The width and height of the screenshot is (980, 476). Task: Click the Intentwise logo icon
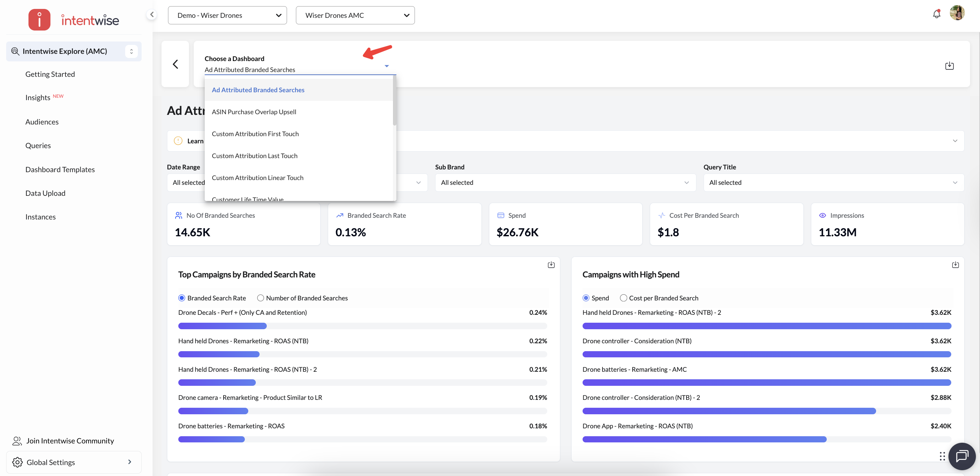[39, 20]
